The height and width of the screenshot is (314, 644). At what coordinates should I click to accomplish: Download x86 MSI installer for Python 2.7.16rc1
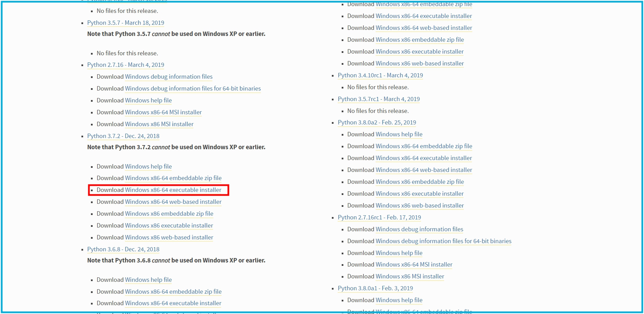[x=410, y=276]
